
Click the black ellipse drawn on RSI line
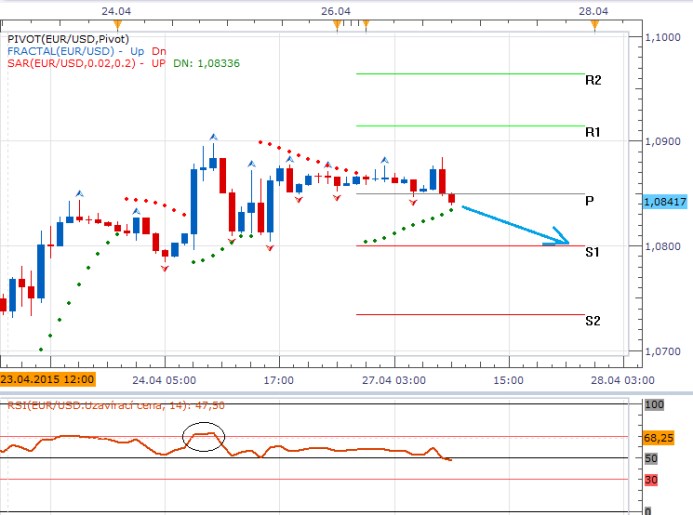point(203,436)
